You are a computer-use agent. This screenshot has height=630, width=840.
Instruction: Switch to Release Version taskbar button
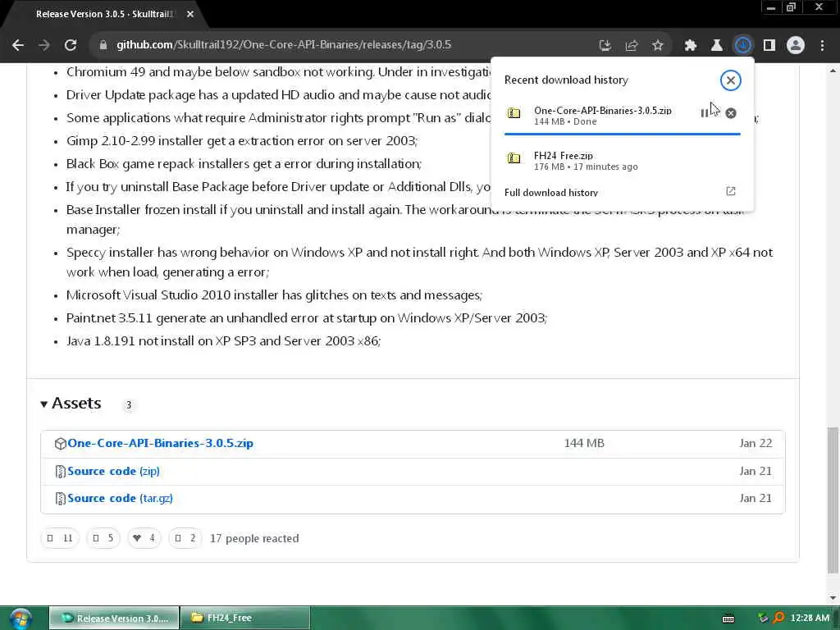coord(114,618)
